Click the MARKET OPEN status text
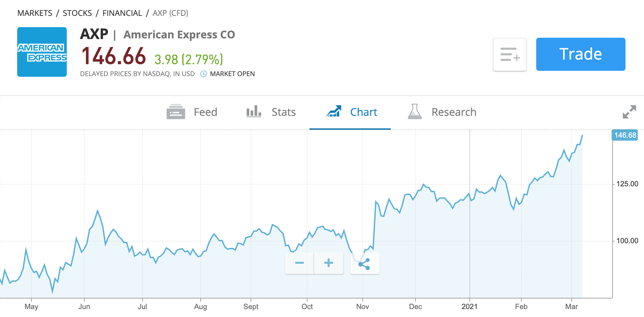 pos(232,74)
